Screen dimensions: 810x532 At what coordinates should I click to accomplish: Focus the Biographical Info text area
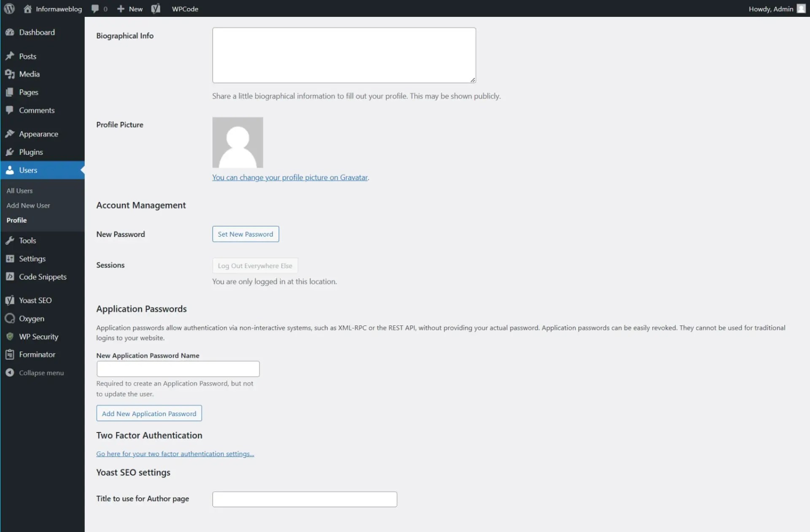point(344,55)
